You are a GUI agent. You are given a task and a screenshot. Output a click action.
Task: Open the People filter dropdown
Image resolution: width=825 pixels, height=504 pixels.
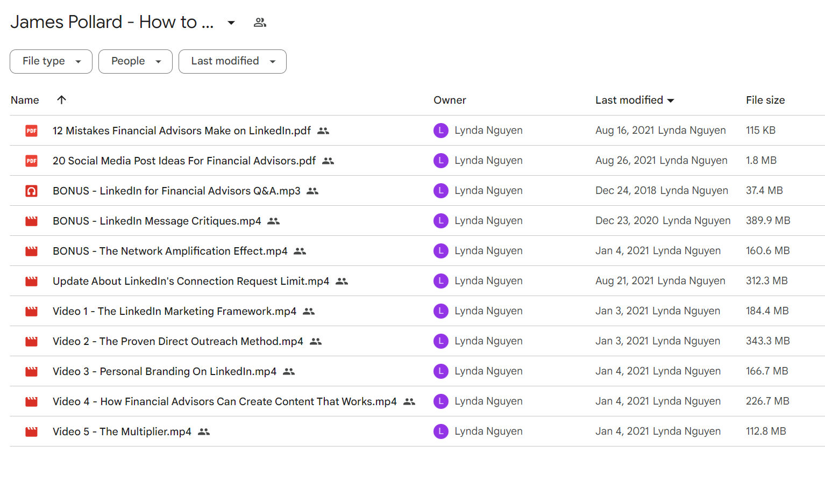click(136, 61)
